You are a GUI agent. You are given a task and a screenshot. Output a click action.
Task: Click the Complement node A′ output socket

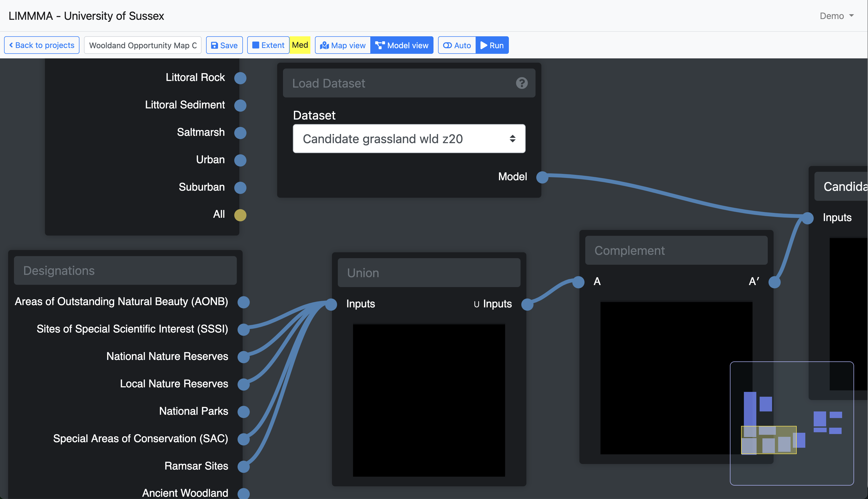774,282
